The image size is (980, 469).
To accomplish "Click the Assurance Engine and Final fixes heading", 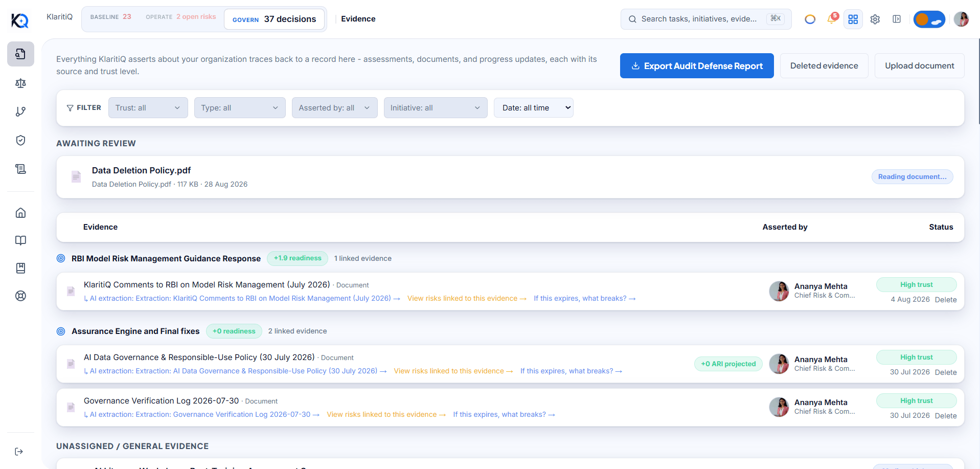I will coord(135,331).
